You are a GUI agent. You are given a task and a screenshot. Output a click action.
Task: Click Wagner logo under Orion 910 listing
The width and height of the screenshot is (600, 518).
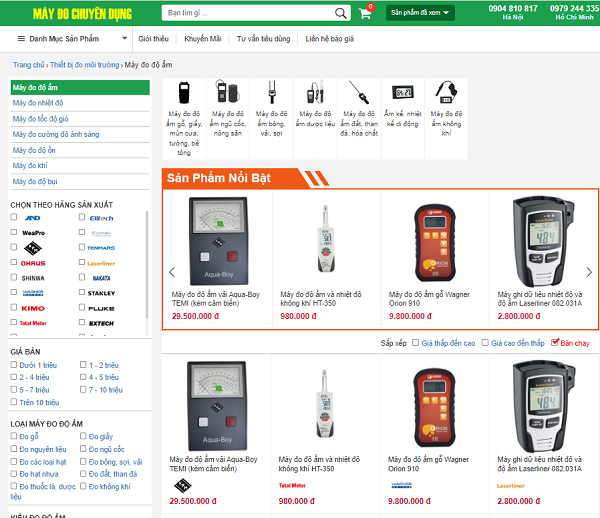tap(401, 485)
